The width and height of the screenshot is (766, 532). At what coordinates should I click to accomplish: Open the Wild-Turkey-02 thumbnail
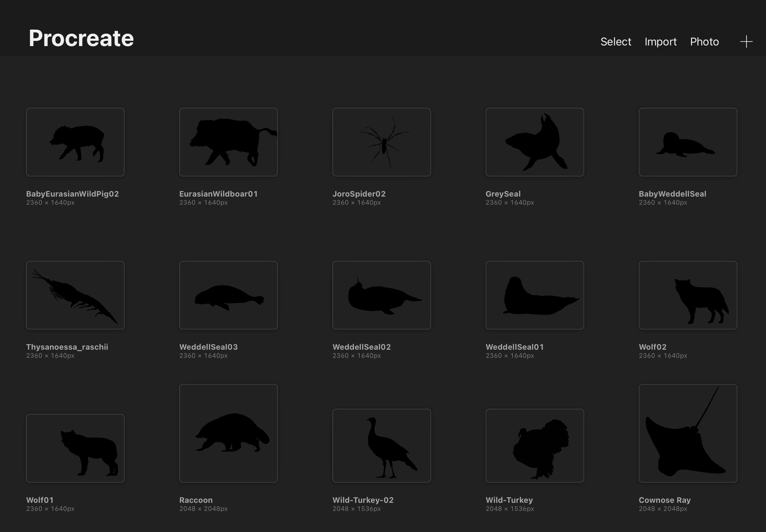pos(381,445)
